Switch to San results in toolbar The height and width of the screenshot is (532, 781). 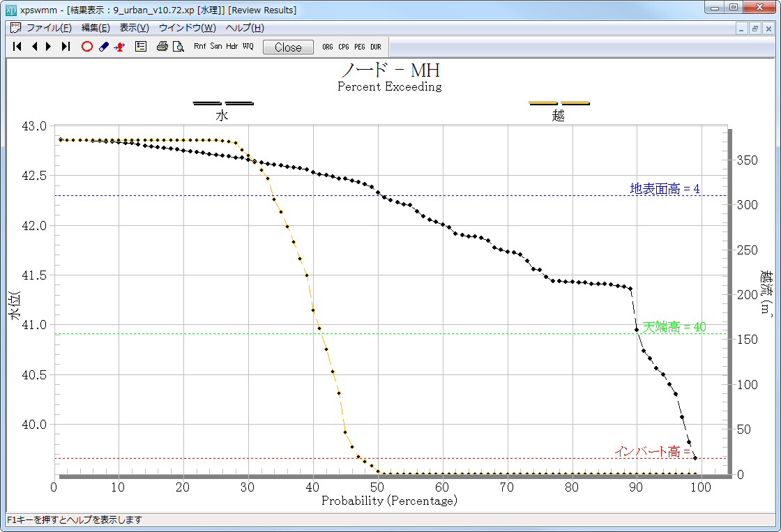pos(216,47)
